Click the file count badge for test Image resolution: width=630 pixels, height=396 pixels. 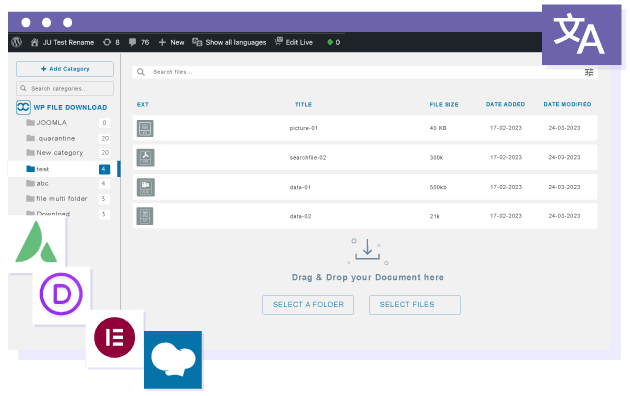click(104, 169)
